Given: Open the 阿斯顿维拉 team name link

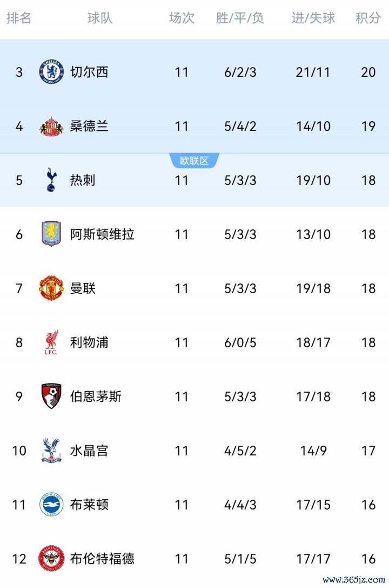Looking at the screenshot, I should point(102,234).
